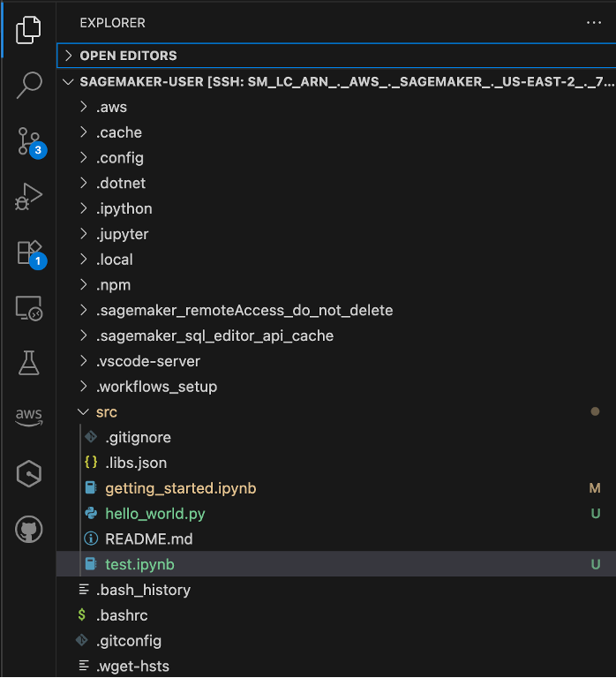Screen dimensions: 616x678
Task: Expand the .aws folder
Action: tap(111, 107)
